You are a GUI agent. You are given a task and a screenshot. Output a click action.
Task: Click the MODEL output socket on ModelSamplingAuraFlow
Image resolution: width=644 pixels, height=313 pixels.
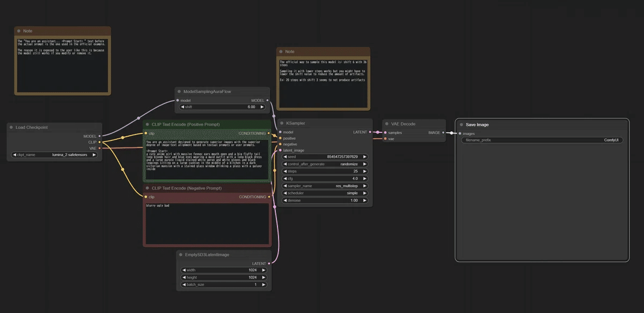click(267, 100)
